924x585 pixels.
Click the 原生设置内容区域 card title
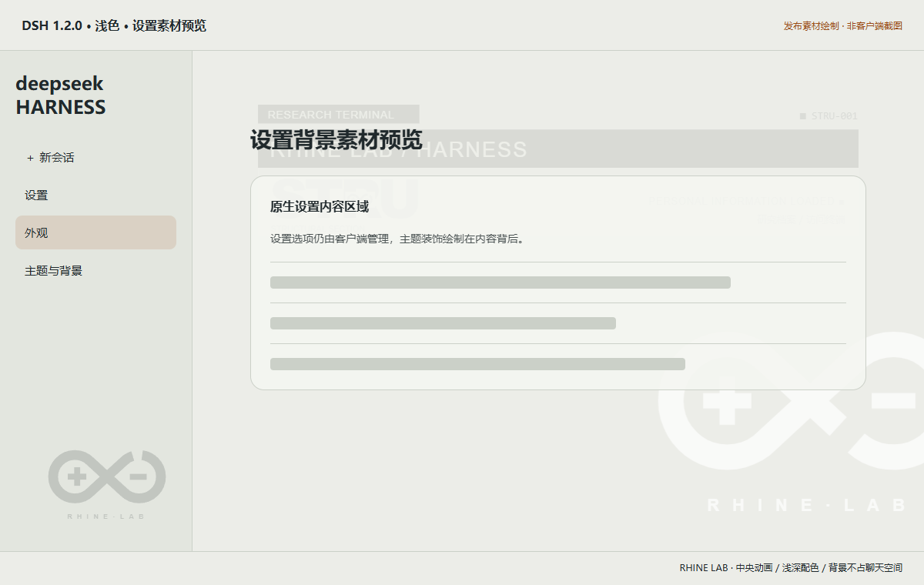click(x=320, y=206)
